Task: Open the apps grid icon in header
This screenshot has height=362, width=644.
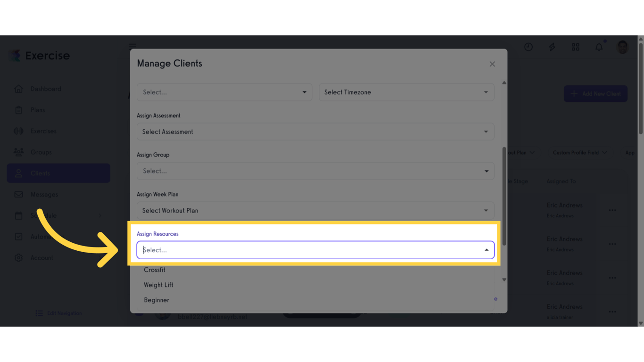Action: pos(575,47)
